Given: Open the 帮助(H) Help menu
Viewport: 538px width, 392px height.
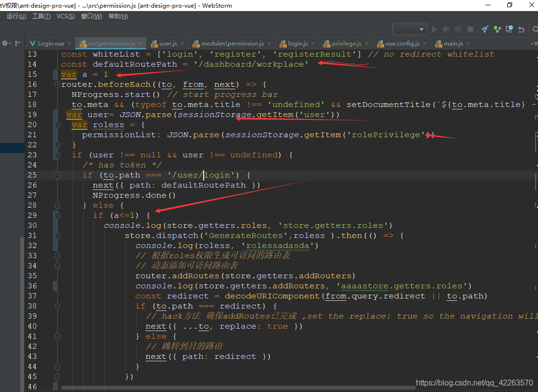Looking at the screenshot, I should (x=118, y=16).
